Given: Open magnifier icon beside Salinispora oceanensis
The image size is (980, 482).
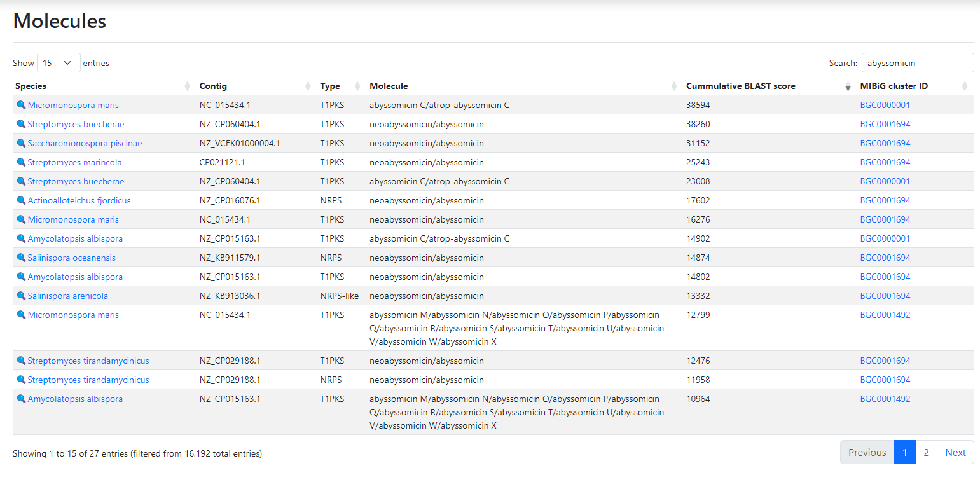Looking at the screenshot, I should [21, 258].
